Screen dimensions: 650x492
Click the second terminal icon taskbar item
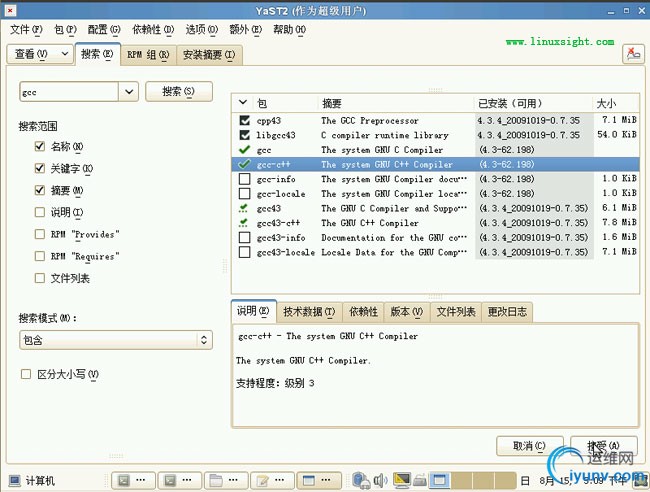[179, 480]
